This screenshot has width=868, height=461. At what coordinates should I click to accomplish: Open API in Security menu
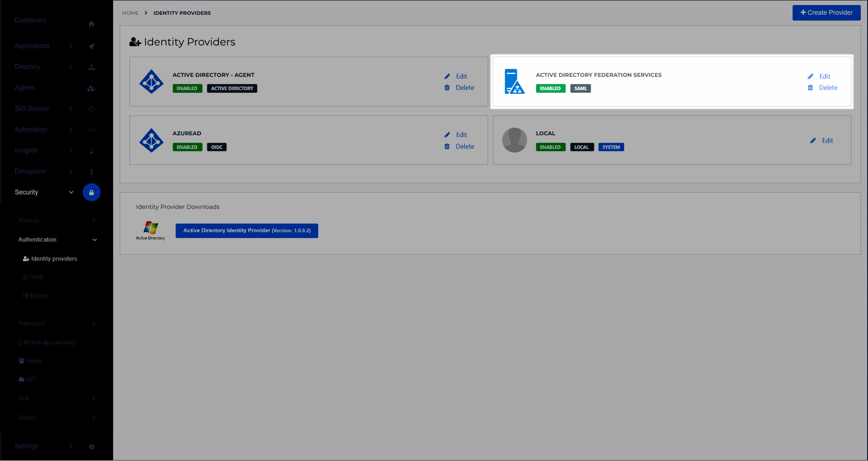click(x=27, y=380)
